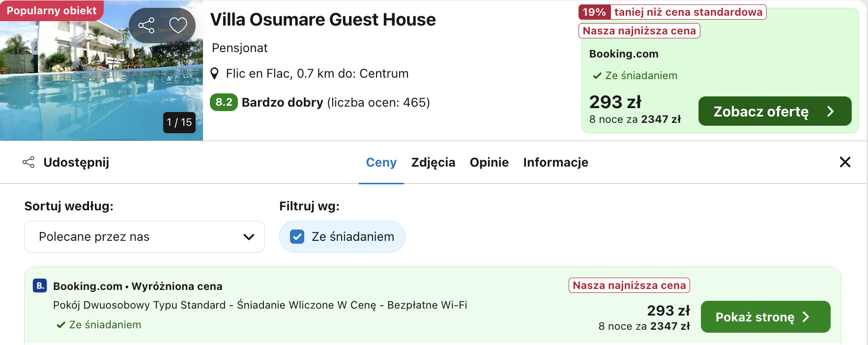Image resolution: width=868 pixels, height=345 pixels.
Task: Click the arrow on the Zobacz ofertę button
Action: pyautogui.click(x=831, y=112)
